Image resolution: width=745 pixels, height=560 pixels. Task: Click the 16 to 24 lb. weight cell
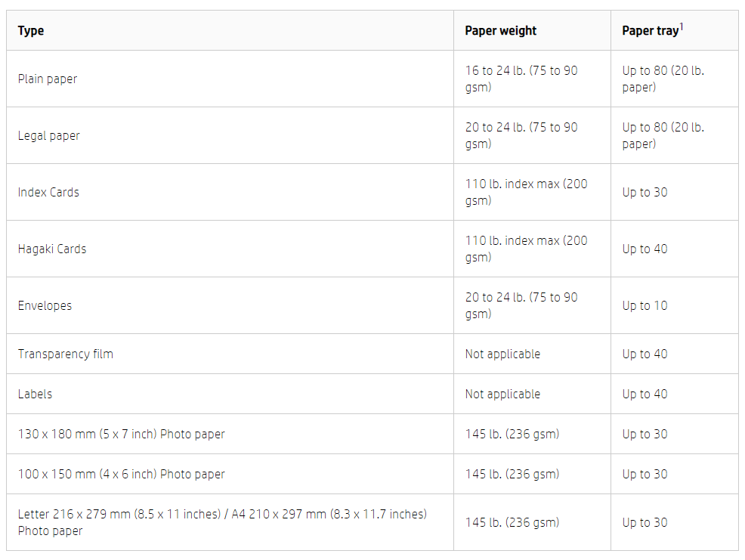521,79
